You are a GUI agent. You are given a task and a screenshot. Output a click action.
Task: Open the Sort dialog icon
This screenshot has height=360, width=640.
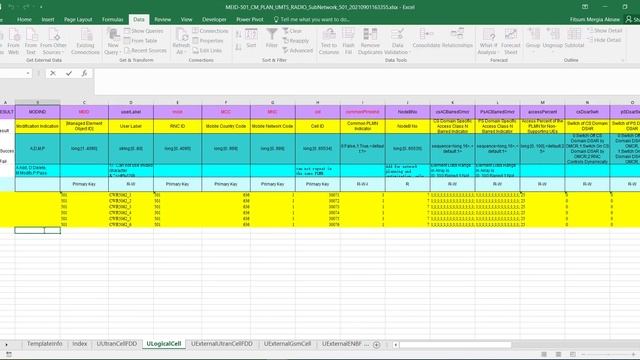251,38
